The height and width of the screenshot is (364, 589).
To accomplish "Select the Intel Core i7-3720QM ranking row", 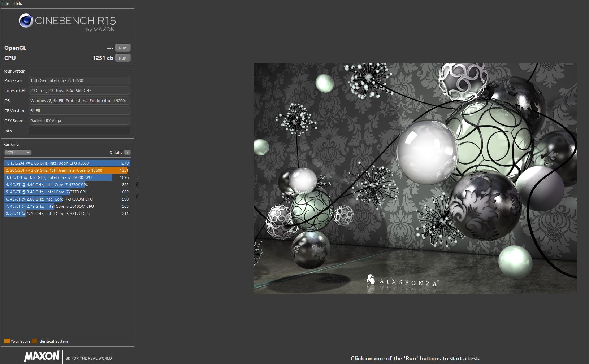I will click(x=67, y=199).
